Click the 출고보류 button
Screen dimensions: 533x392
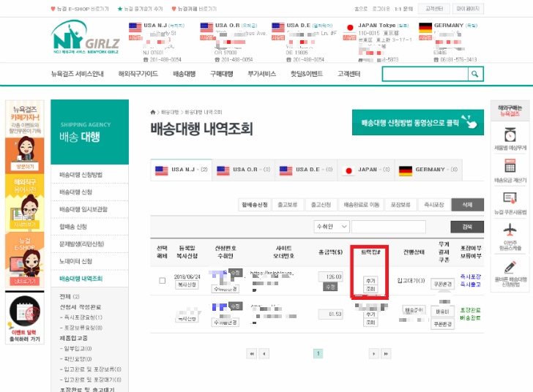288,205
